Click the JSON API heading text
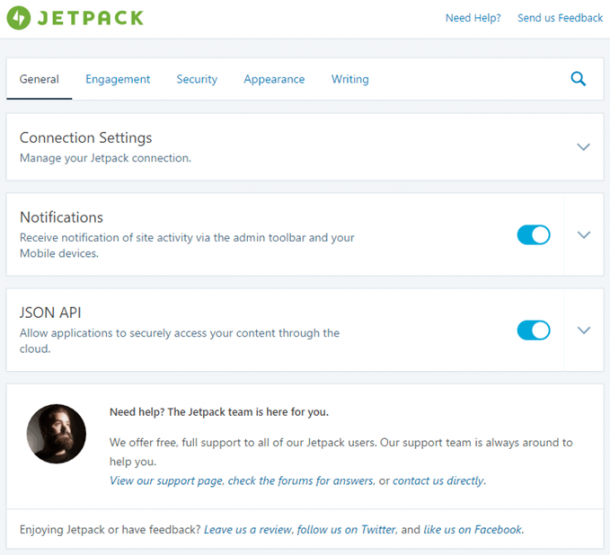Image resolution: width=610 pixels, height=555 pixels. [x=51, y=313]
